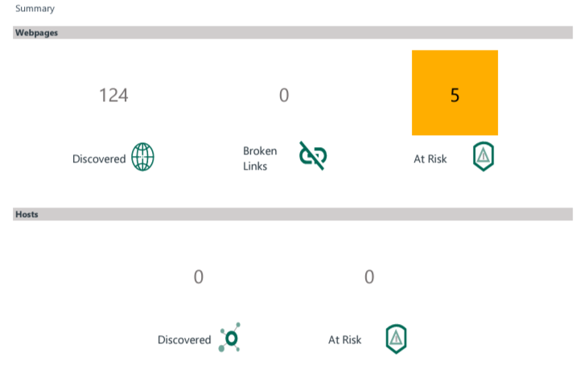Screen dimensions: 588x365
Task: Open the Broken Links label
Action: point(260,158)
